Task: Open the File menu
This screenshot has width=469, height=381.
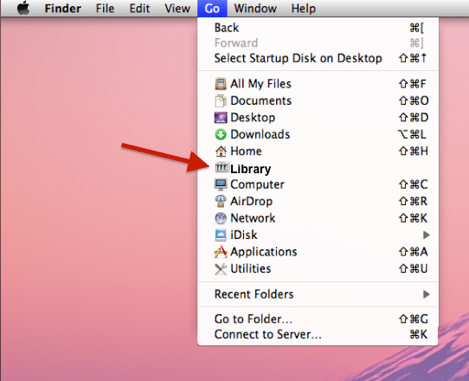Action: (105, 8)
